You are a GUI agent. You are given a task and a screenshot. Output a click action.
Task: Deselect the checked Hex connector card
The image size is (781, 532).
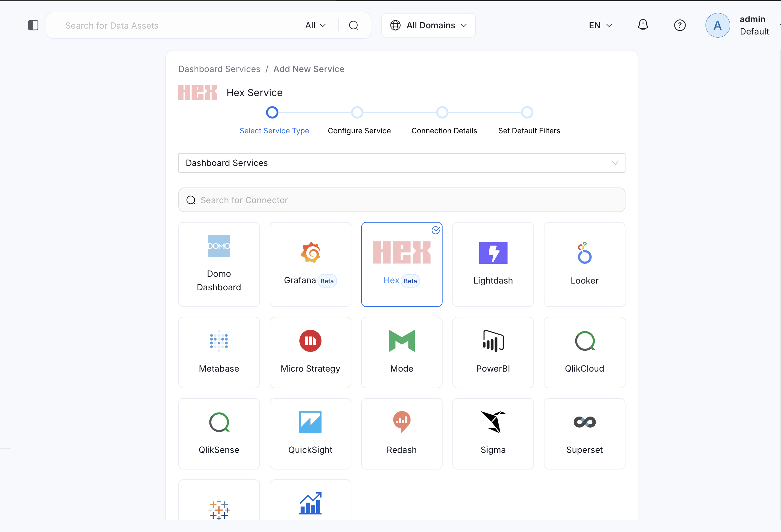(x=402, y=264)
